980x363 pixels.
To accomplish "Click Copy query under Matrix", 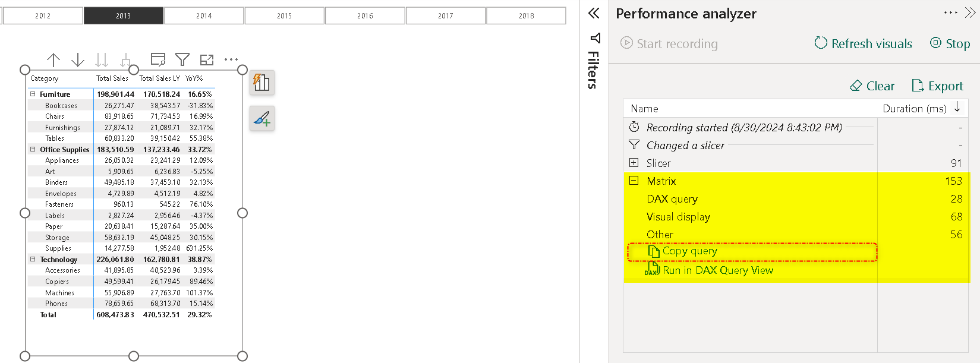I will pyautogui.click(x=689, y=251).
